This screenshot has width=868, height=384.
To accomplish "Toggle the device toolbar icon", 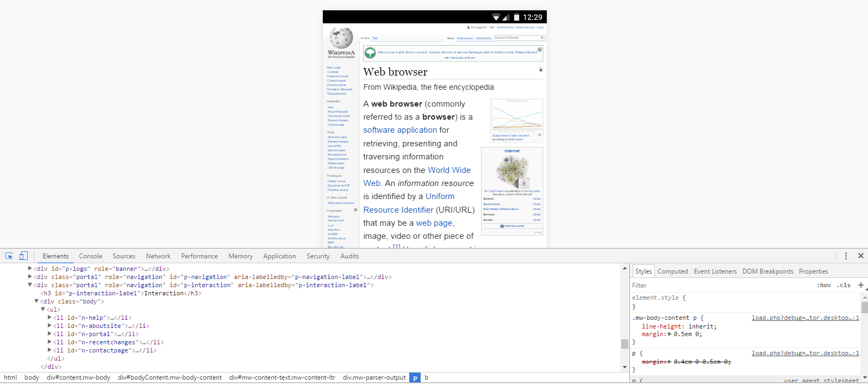I will [x=23, y=256].
